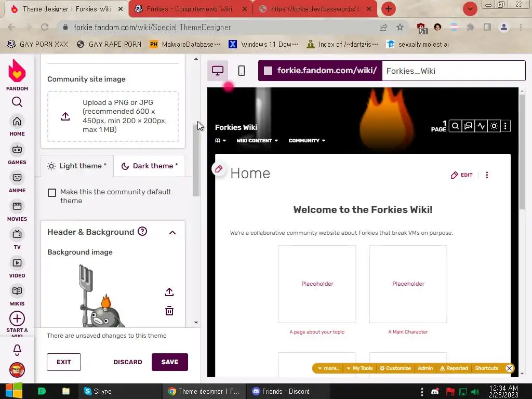Open Fandom sidebar search icon
Viewport: 532px width, 399px height.
pyautogui.click(x=17, y=102)
